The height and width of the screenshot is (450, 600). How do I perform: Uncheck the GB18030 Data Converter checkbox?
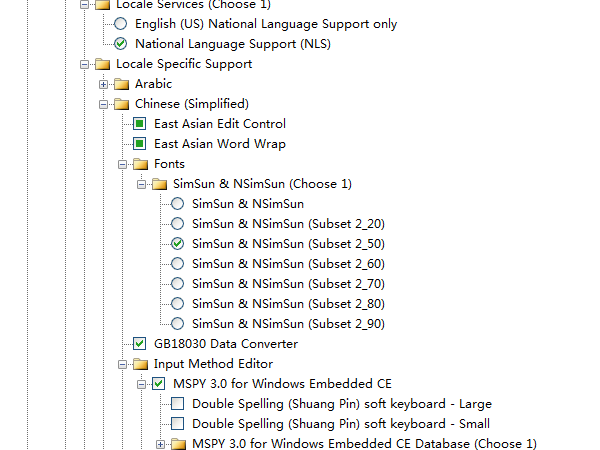click(140, 344)
